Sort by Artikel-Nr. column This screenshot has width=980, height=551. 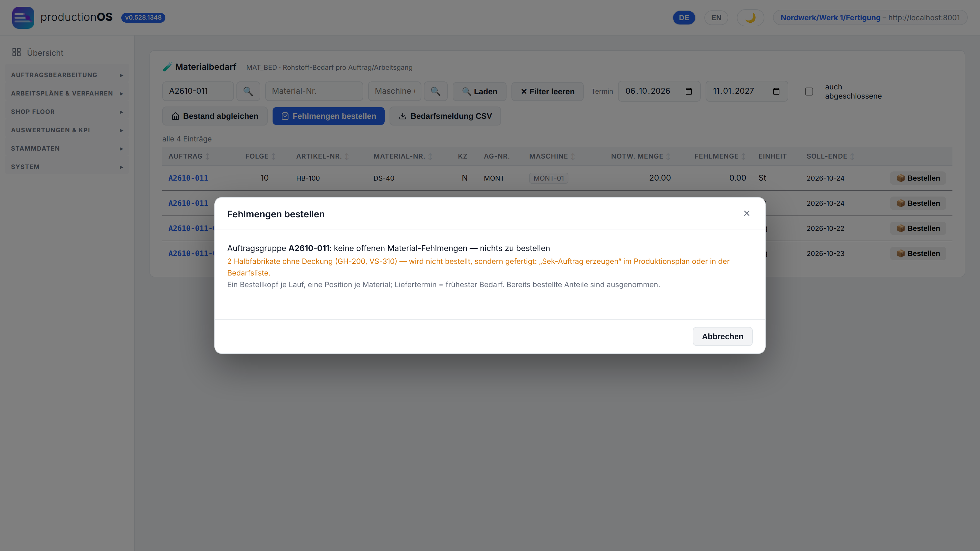click(322, 156)
